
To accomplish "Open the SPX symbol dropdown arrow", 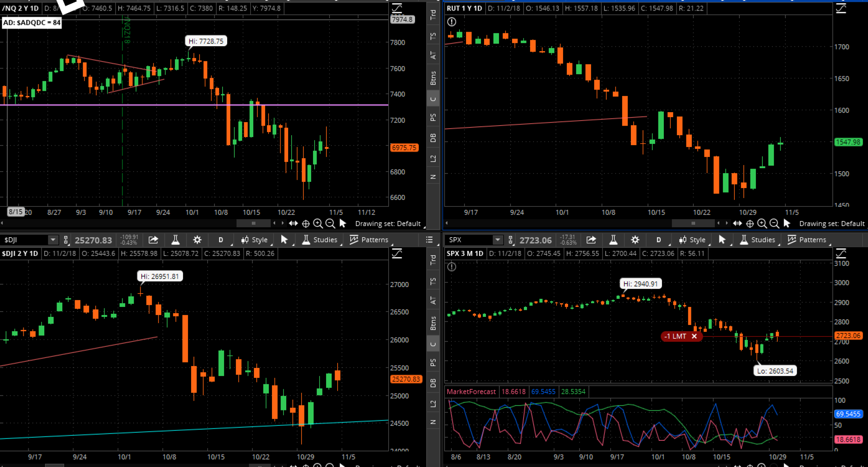I will [x=497, y=240].
